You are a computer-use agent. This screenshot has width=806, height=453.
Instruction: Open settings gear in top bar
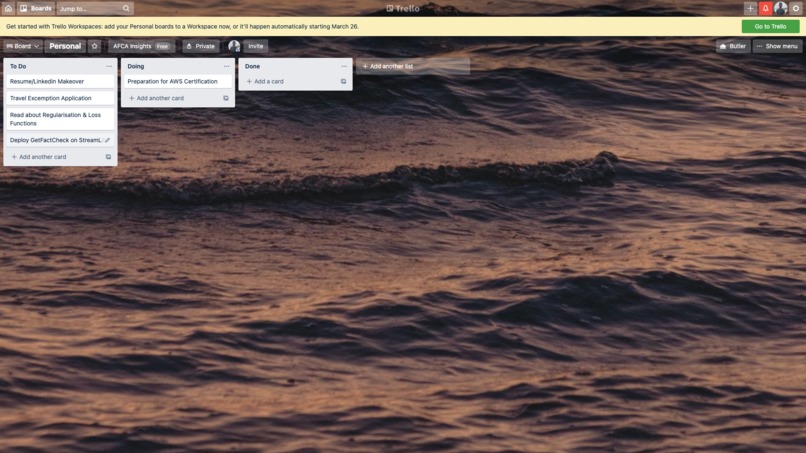click(x=796, y=8)
